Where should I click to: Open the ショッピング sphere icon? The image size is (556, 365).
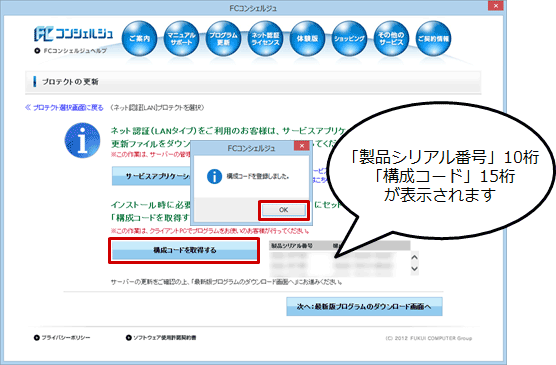[349, 38]
